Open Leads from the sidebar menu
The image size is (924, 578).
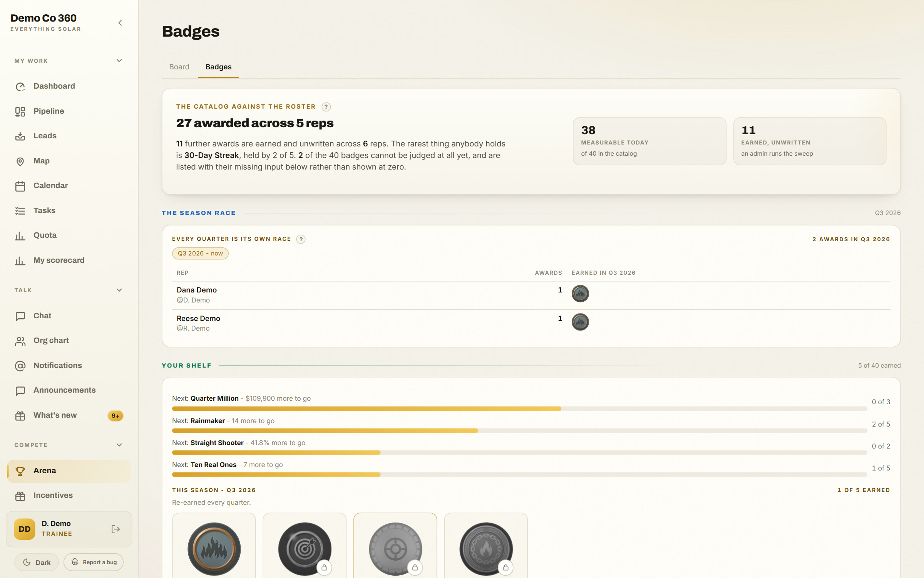pos(69,136)
